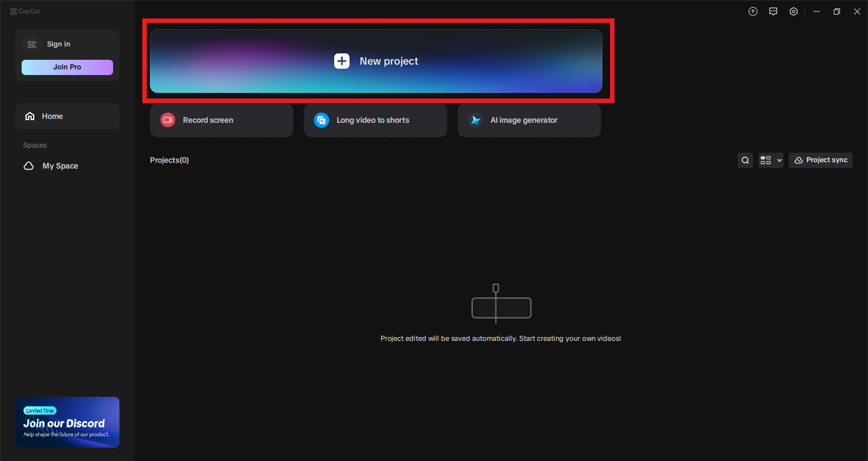Viewport: 868px width, 461px height.
Task: Click the plus icon on New project
Action: click(342, 61)
